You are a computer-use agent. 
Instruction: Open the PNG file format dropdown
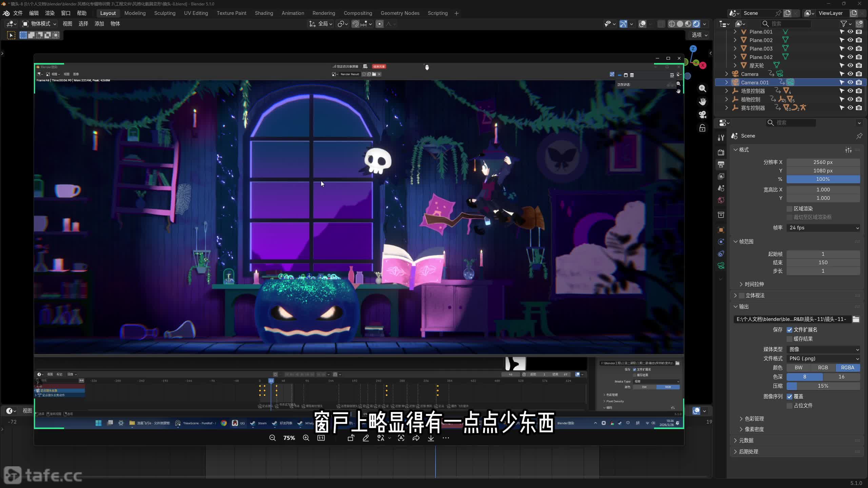[x=823, y=359]
